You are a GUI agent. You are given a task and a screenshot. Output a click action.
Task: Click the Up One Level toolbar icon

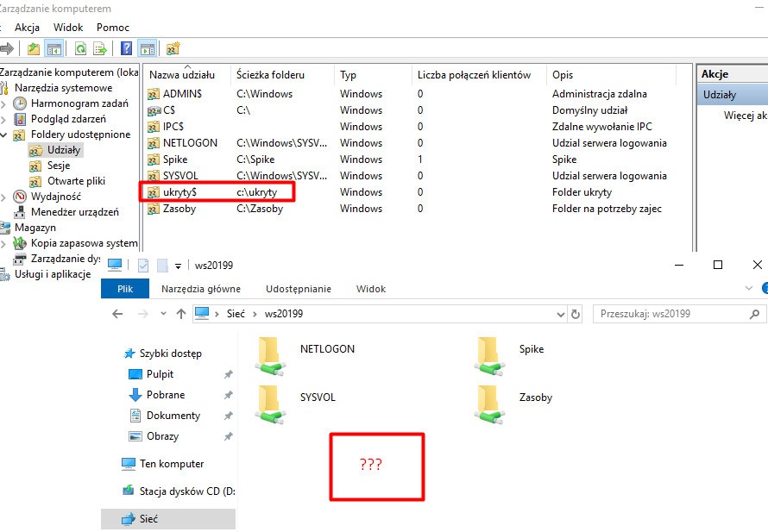click(34, 48)
